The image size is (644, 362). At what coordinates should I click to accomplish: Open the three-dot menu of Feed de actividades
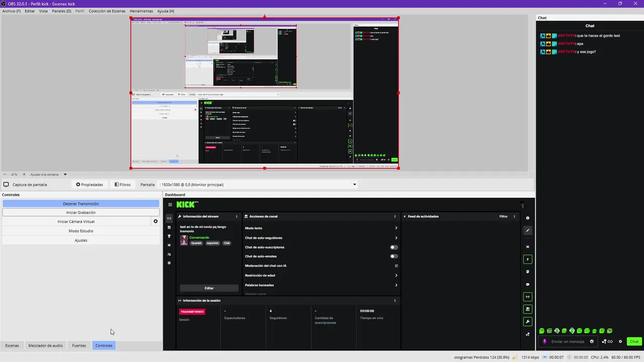click(514, 216)
